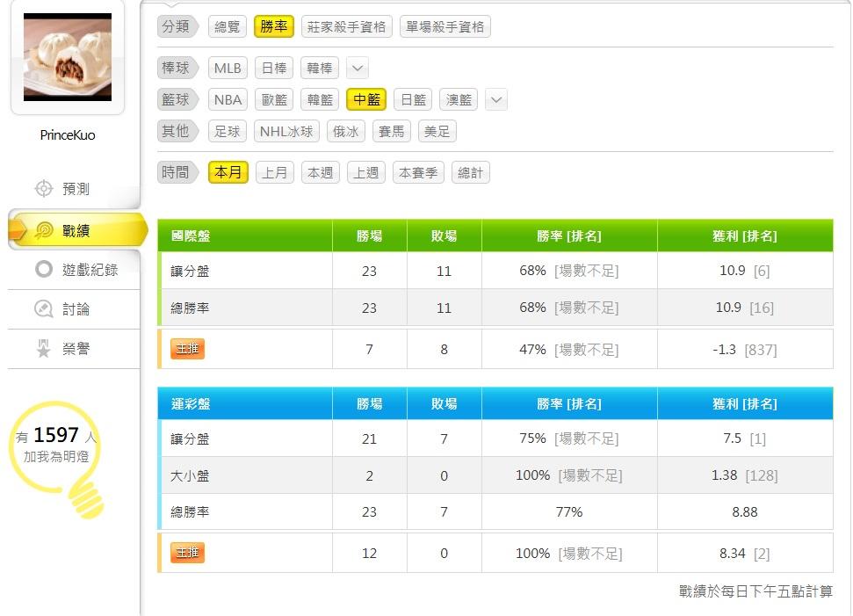Select the 勝率 category filter
Image resolution: width=853 pixels, height=616 pixels.
273,26
